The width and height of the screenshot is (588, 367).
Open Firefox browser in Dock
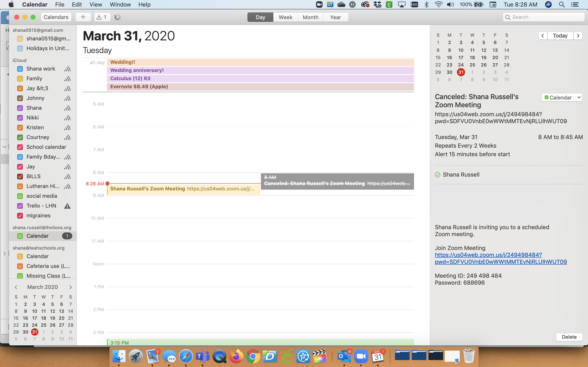(x=236, y=356)
